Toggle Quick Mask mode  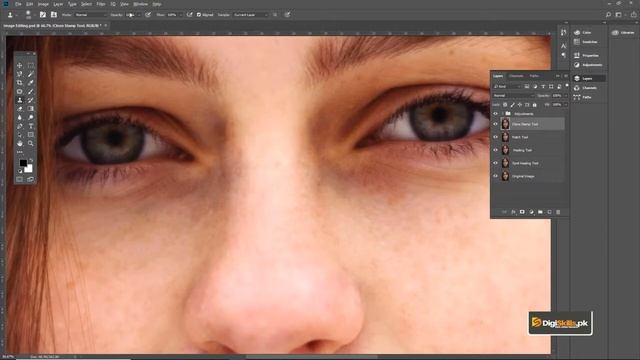pyautogui.click(x=20, y=179)
